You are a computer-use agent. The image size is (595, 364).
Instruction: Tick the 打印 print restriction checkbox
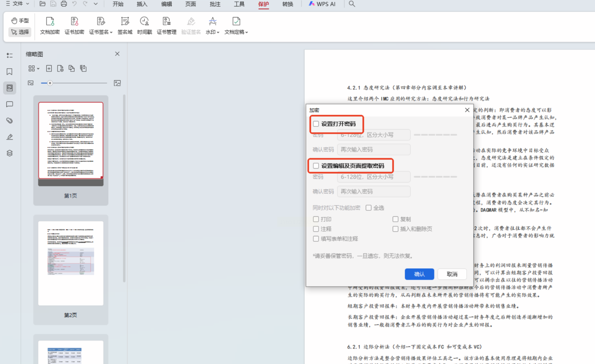316,219
